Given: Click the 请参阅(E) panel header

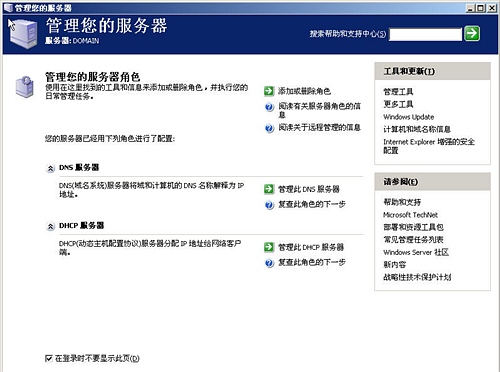Looking at the screenshot, I should point(432,182).
